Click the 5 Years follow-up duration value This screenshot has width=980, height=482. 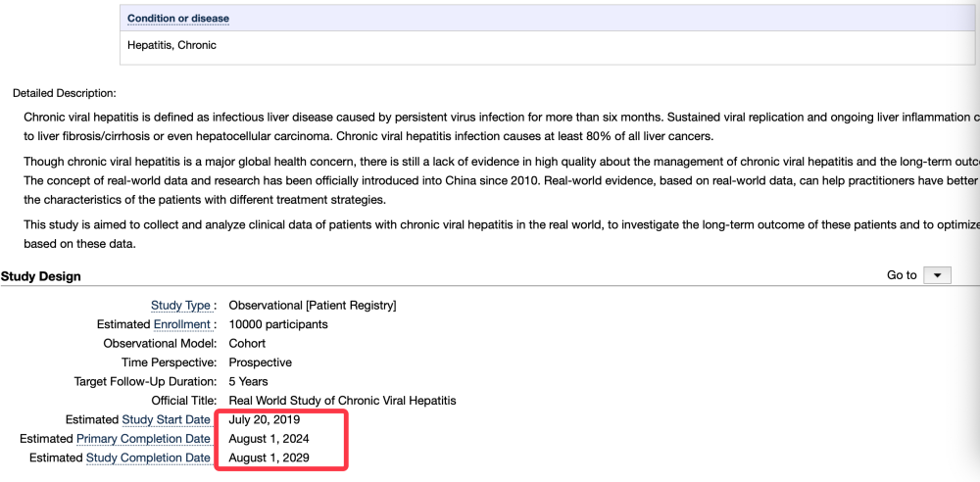point(248,381)
